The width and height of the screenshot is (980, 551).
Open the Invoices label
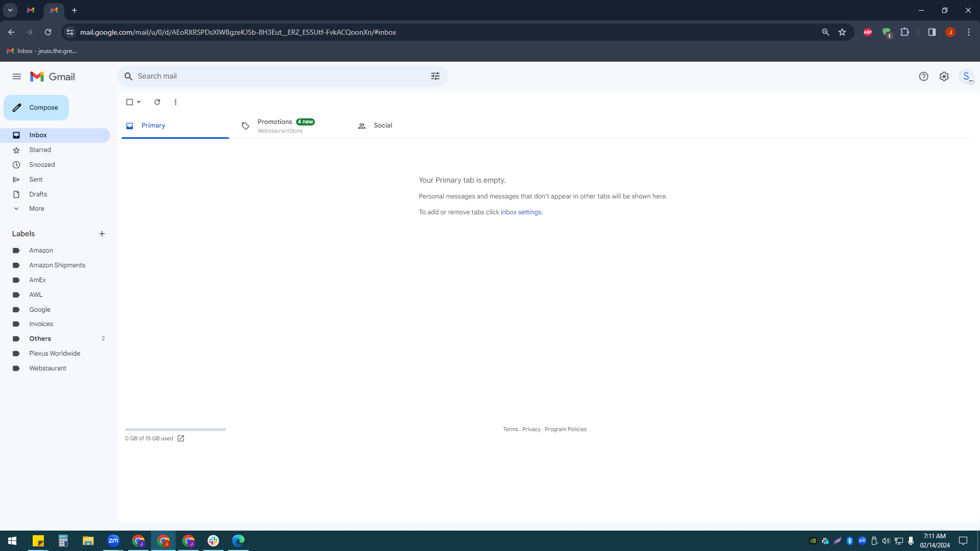pos(55,324)
